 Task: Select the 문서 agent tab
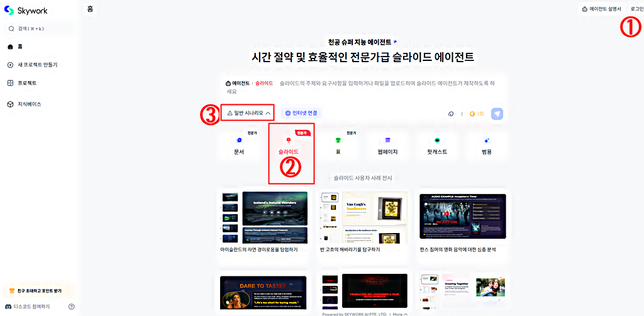(239, 146)
